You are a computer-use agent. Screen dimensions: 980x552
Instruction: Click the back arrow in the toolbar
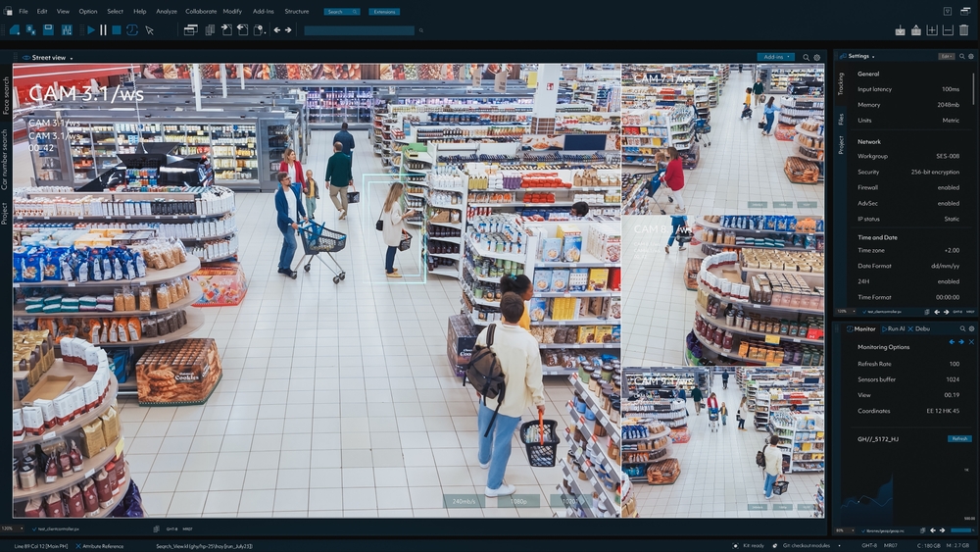[276, 30]
